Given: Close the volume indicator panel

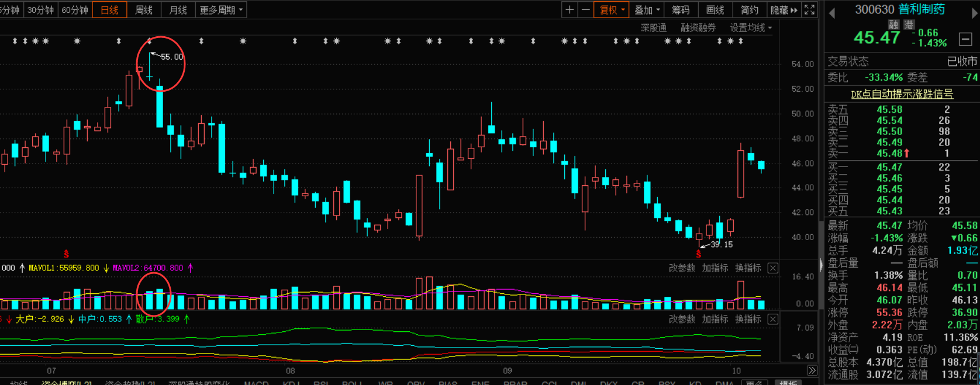Looking at the screenshot, I should point(773,268).
